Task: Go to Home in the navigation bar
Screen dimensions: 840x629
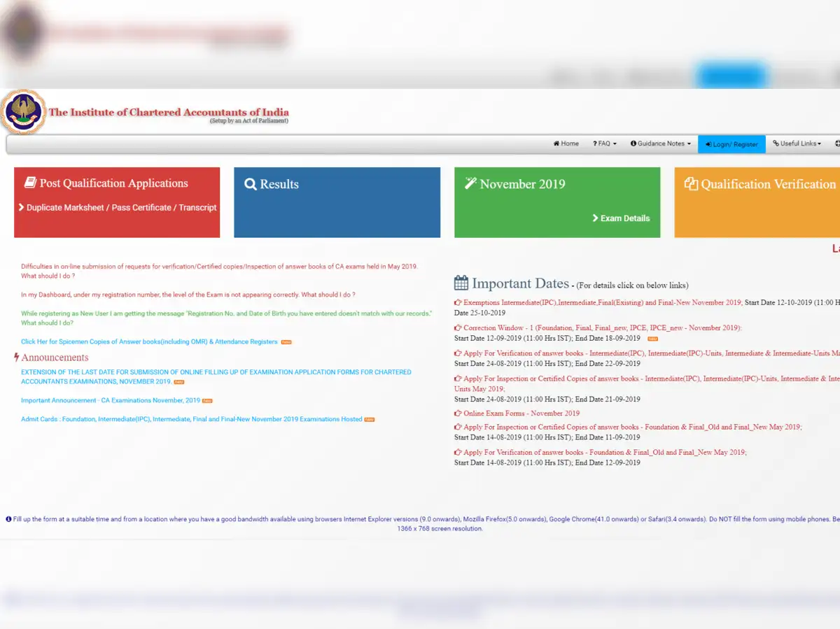Action: pyautogui.click(x=566, y=143)
